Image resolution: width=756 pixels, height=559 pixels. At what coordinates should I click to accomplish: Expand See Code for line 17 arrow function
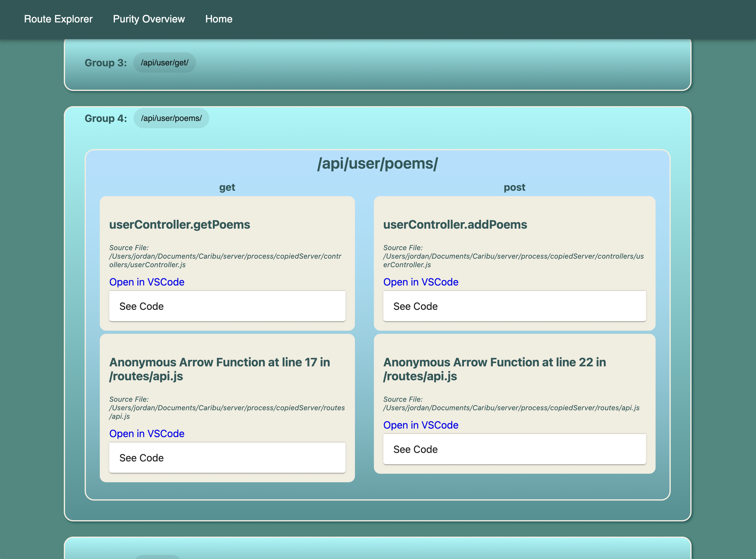point(227,458)
